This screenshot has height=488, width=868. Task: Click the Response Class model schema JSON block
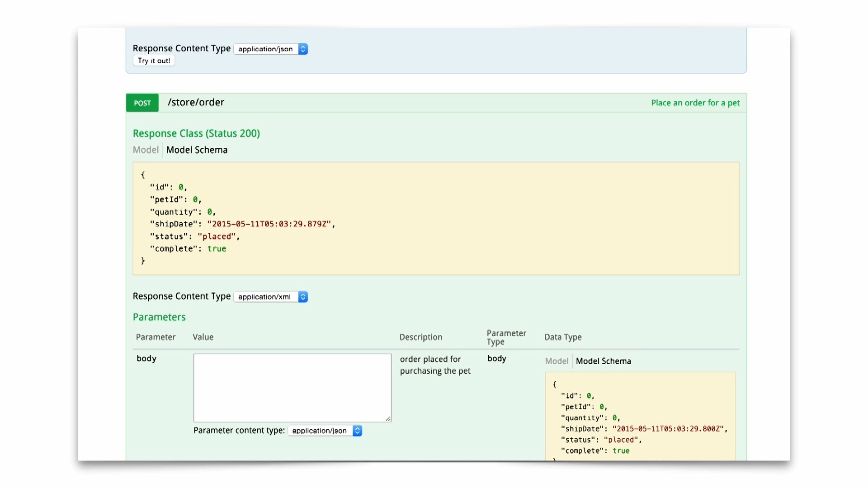[436, 218]
